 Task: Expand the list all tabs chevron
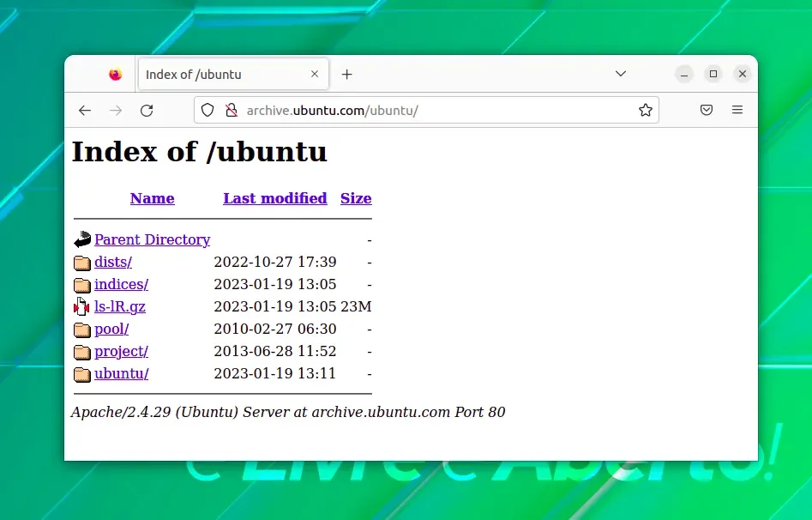621,74
